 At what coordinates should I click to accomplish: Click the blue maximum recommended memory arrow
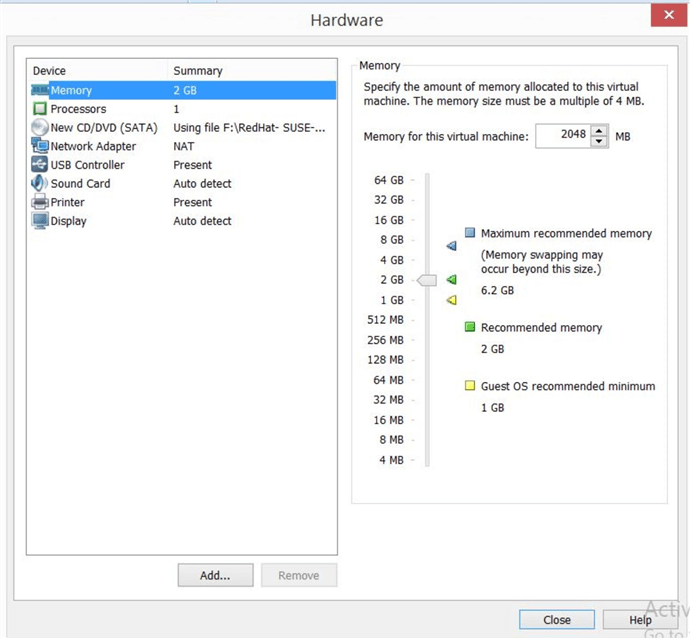(x=451, y=246)
